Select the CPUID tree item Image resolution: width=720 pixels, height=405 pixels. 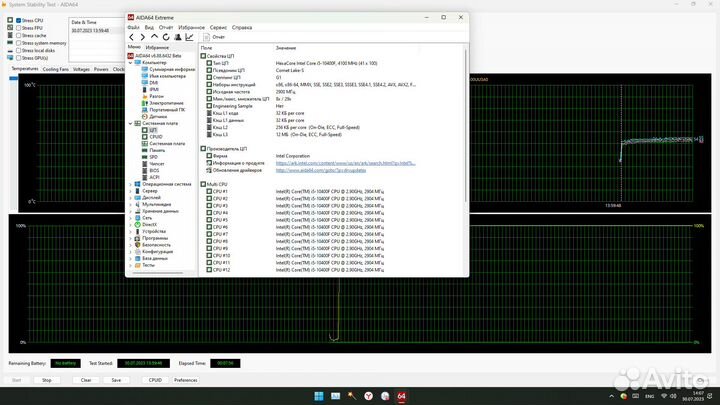pos(152,137)
